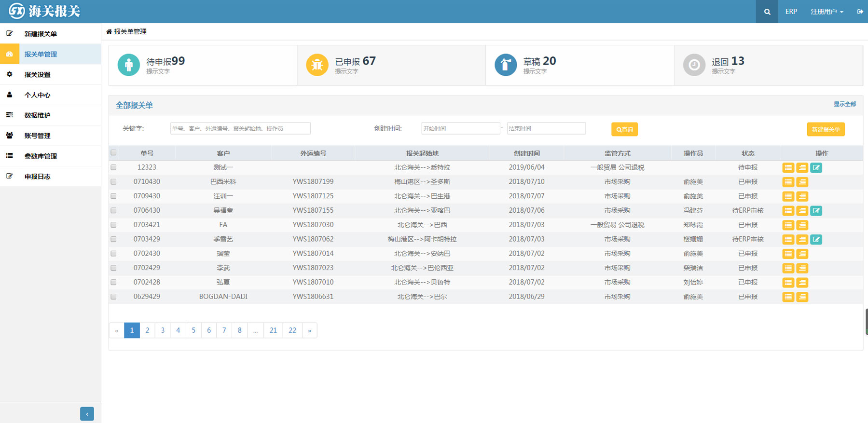Click first list icon for order 0703429
Viewport: 868px width, 423px height.
[x=788, y=240]
